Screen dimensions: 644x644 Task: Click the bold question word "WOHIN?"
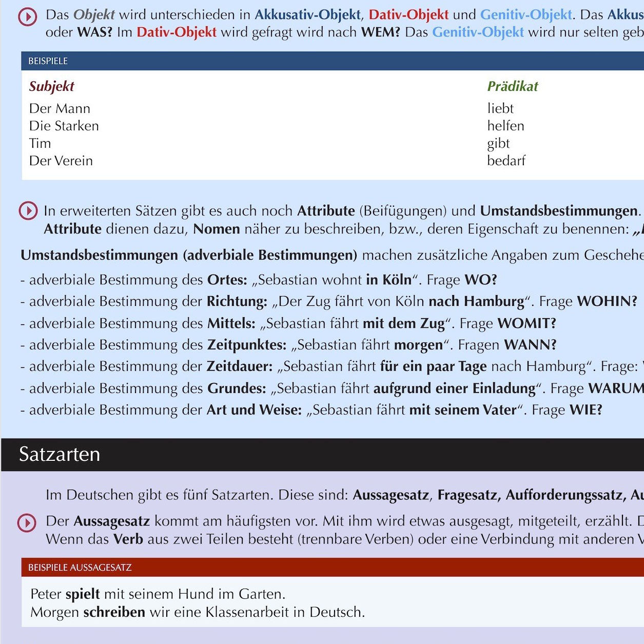607,301
